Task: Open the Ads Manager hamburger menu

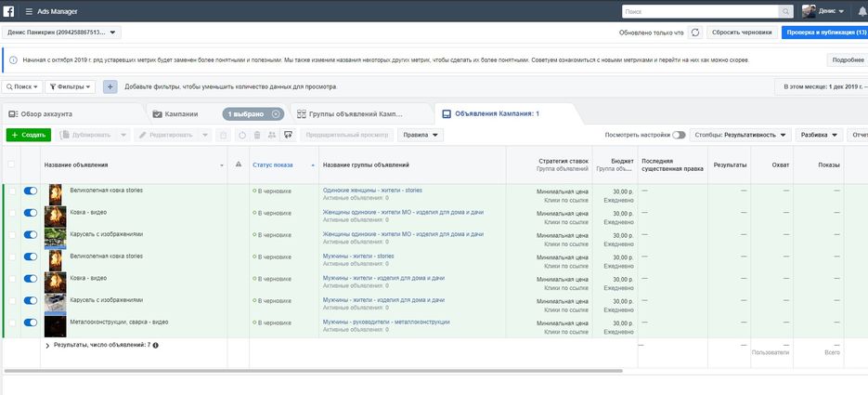Action: (x=29, y=11)
